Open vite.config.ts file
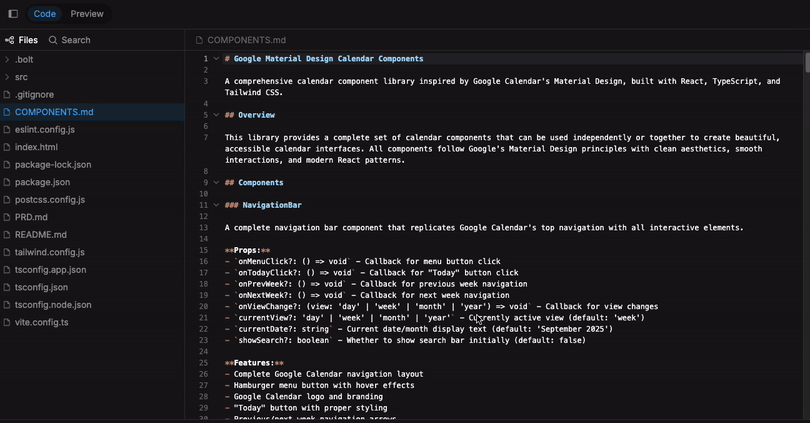The width and height of the screenshot is (810, 423). [x=41, y=323]
